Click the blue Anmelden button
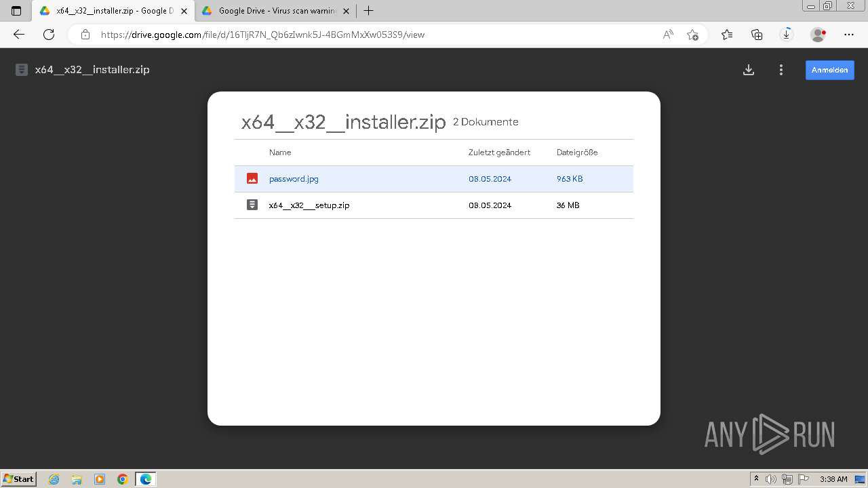Screen dimensions: 868x488 (830, 70)
